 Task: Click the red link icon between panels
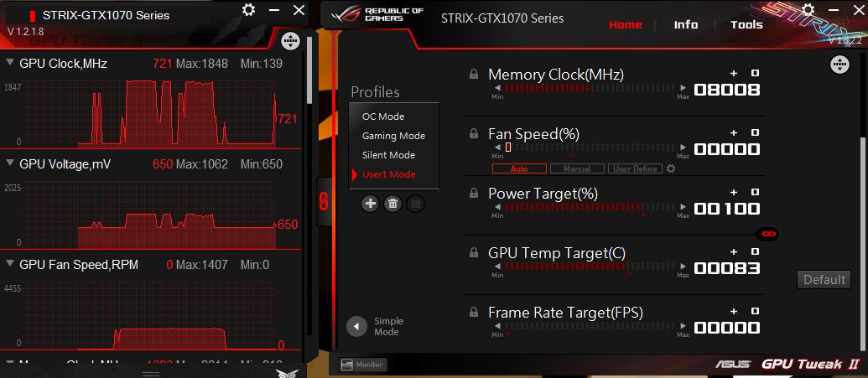(325, 201)
